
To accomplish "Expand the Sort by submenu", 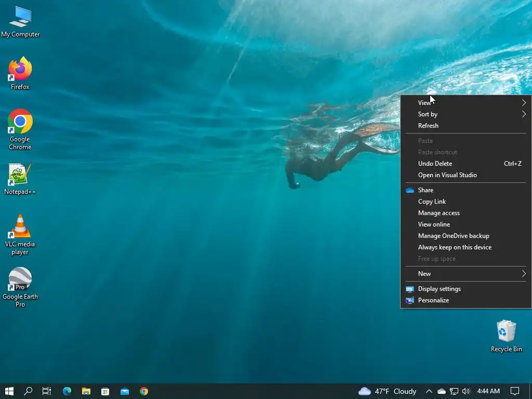I will coord(466,114).
